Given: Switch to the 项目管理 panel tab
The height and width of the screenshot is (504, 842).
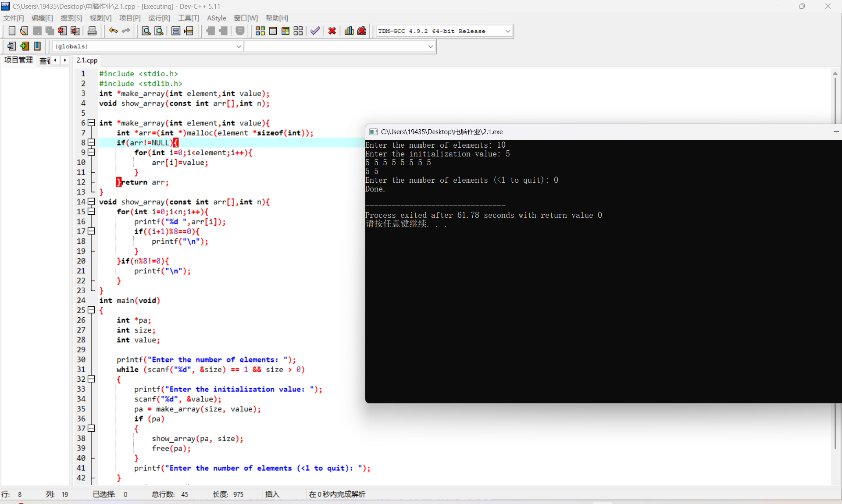Looking at the screenshot, I should (x=18, y=60).
